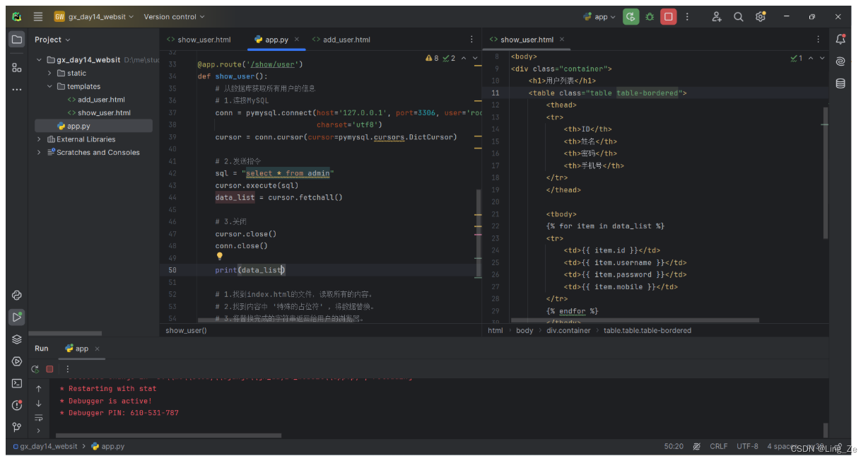Open left editor tab options menu
868x461 pixels.
click(x=471, y=40)
